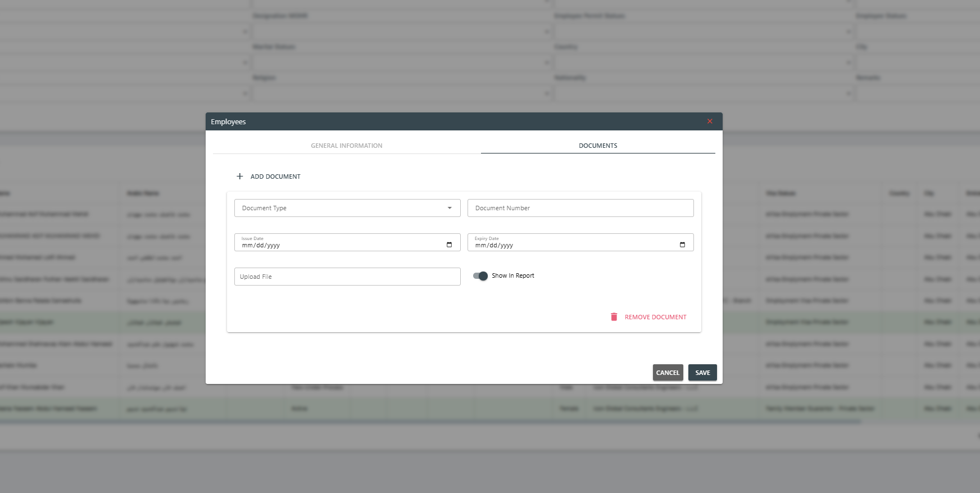Open the Expiry Date calendar picker icon
The width and height of the screenshot is (980, 493).
pos(682,245)
